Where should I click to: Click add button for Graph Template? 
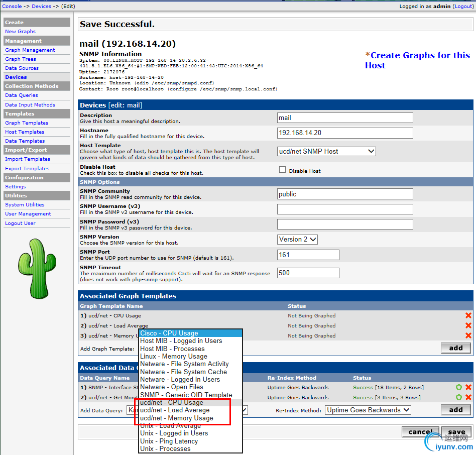(x=455, y=348)
